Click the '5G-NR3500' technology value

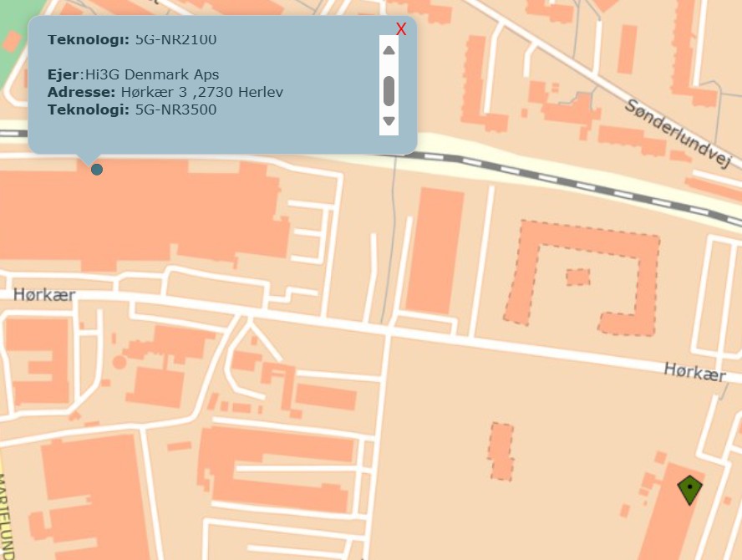[175, 109]
